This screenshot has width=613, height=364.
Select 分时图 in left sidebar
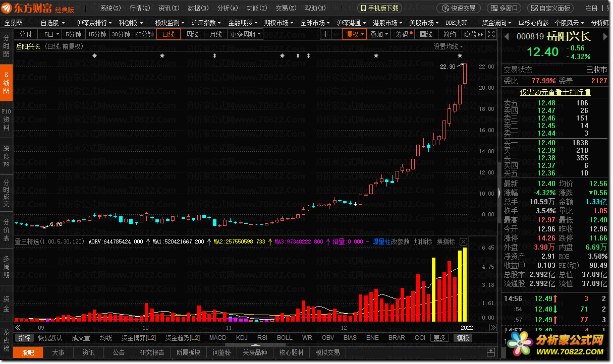click(x=7, y=46)
